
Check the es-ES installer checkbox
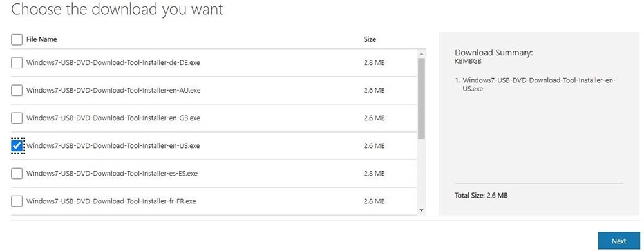click(x=17, y=174)
